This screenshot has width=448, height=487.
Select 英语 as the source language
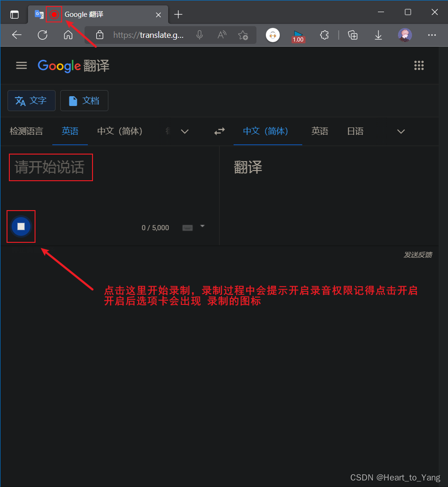pyautogui.click(x=70, y=131)
